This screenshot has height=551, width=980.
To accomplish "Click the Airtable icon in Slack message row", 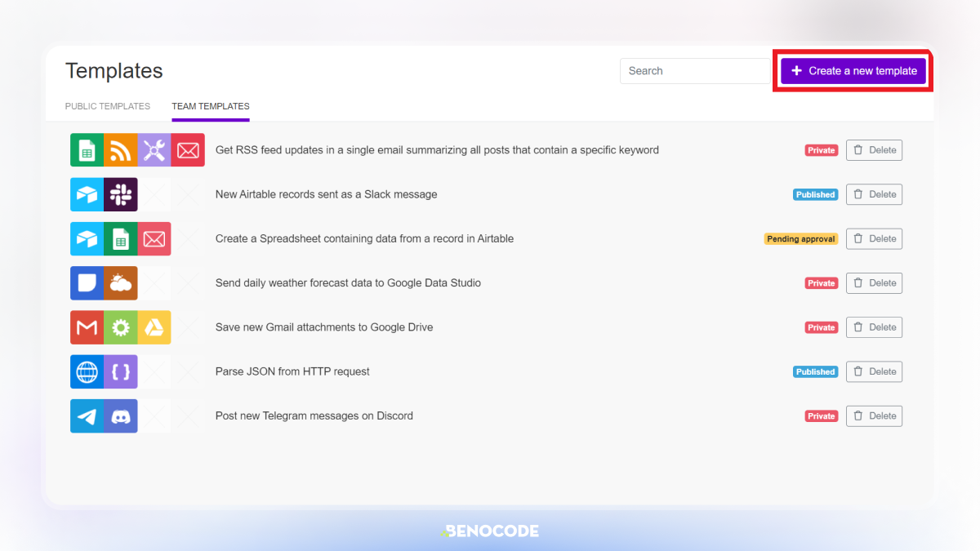I will tap(87, 194).
